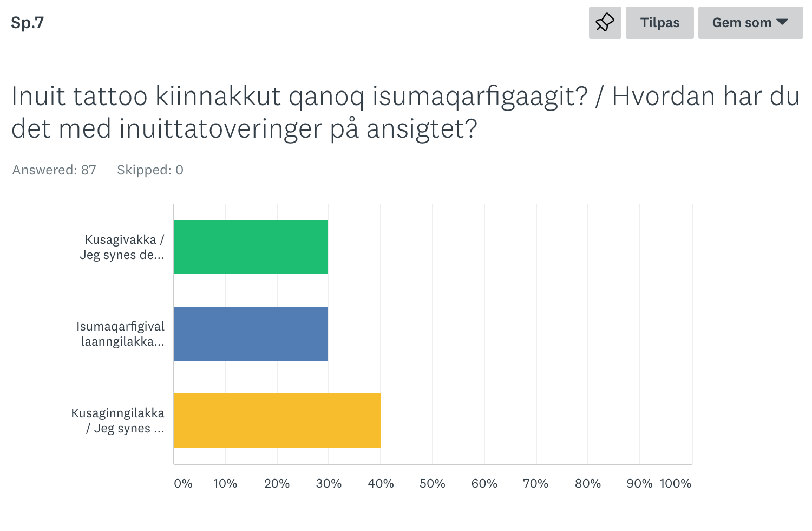This screenshot has height=531, width=812.
Task: Click the 10% axis label
Action: [x=225, y=483]
